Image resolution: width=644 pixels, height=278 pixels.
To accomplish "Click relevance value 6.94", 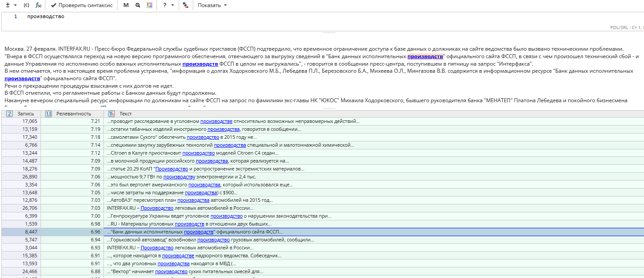I will pyautogui.click(x=96, y=240).
